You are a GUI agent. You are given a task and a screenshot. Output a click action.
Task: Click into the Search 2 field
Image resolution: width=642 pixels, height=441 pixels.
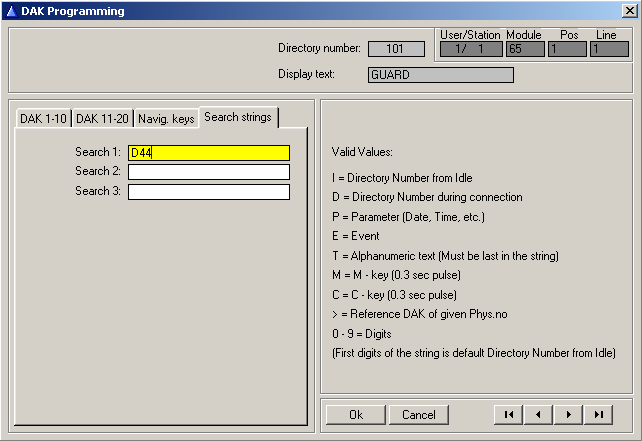[208, 172]
